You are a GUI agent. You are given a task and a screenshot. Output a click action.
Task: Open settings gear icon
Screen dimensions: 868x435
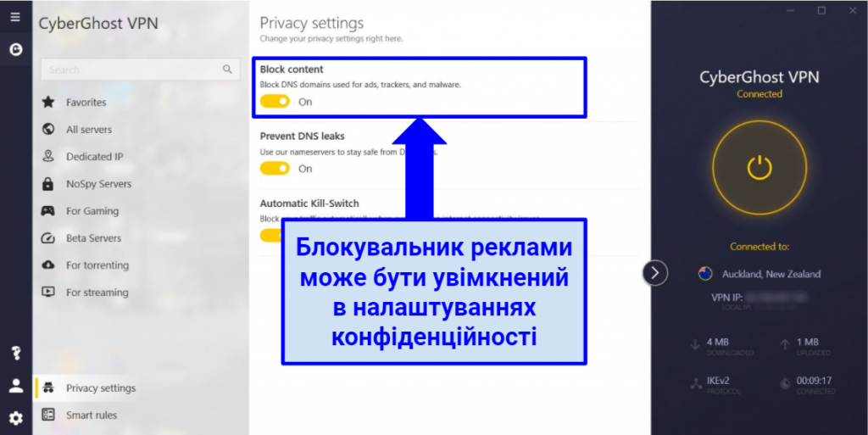click(16, 418)
